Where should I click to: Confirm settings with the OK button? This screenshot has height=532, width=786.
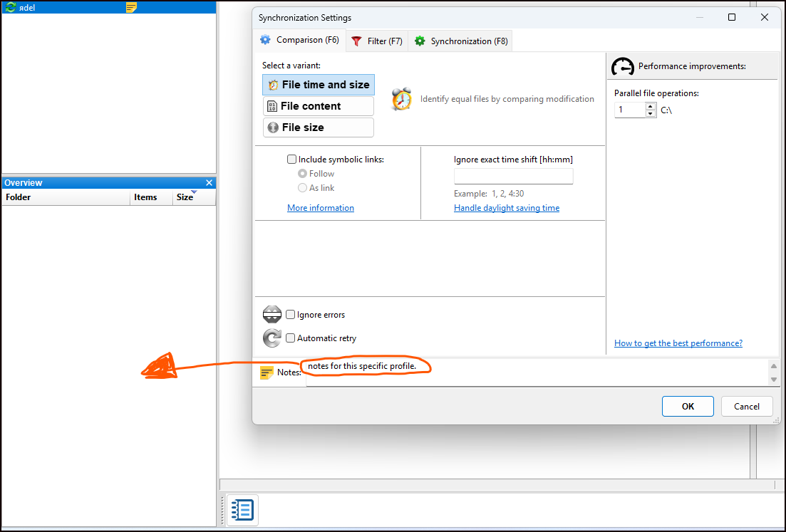pyautogui.click(x=688, y=406)
